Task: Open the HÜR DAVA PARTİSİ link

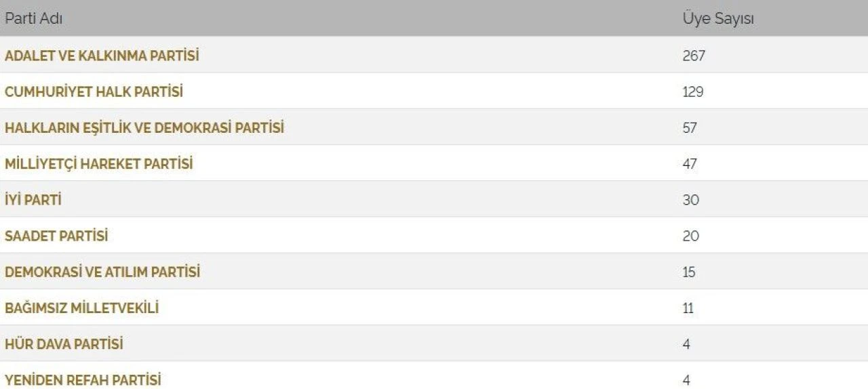Action: (x=64, y=344)
